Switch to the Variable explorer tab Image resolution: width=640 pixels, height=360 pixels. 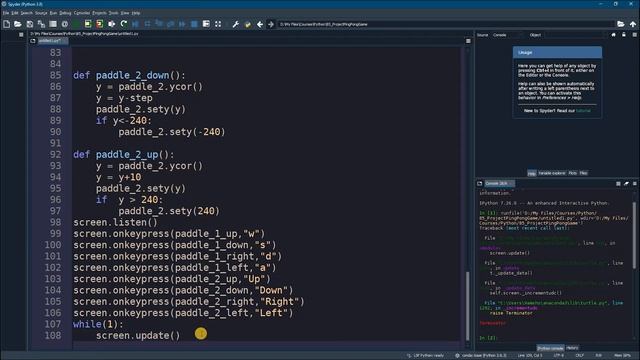(x=552, y=173)
